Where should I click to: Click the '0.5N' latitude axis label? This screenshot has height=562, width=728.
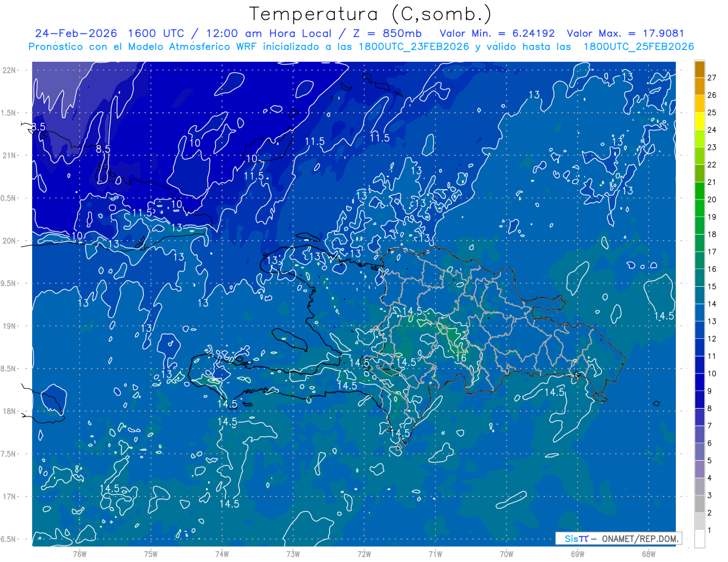tap(9, 198)
